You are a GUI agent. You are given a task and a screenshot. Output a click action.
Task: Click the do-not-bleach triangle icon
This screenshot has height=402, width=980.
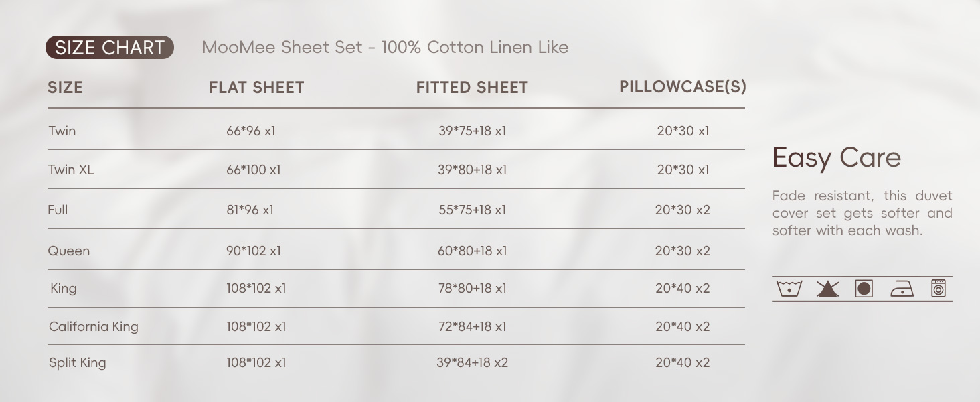tap(827, 289)
